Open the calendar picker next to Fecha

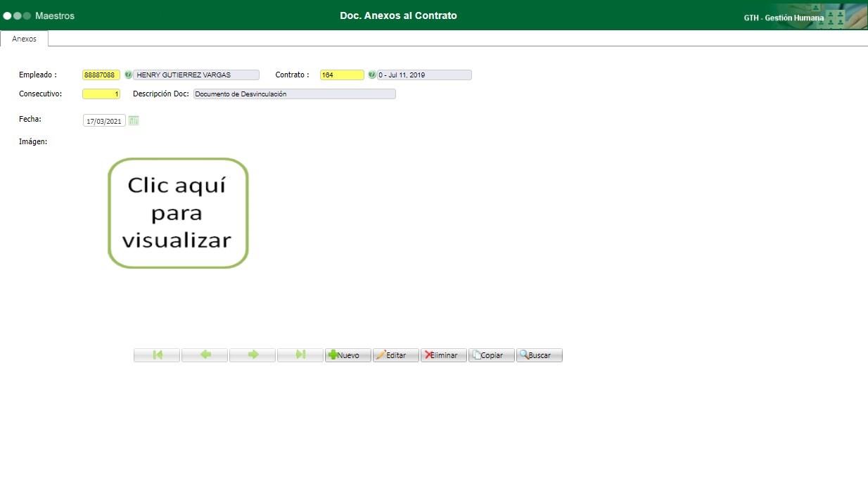pos(133,120)
